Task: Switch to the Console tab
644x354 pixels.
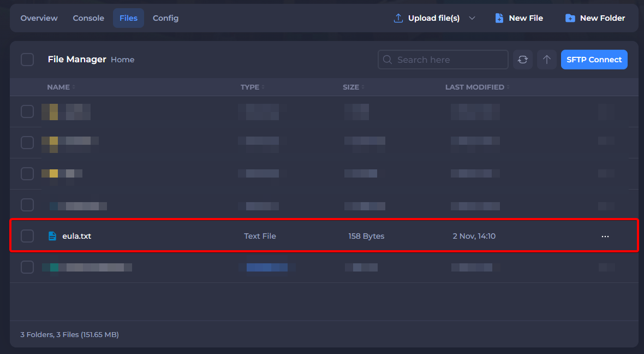Action: tap(88, 18)
